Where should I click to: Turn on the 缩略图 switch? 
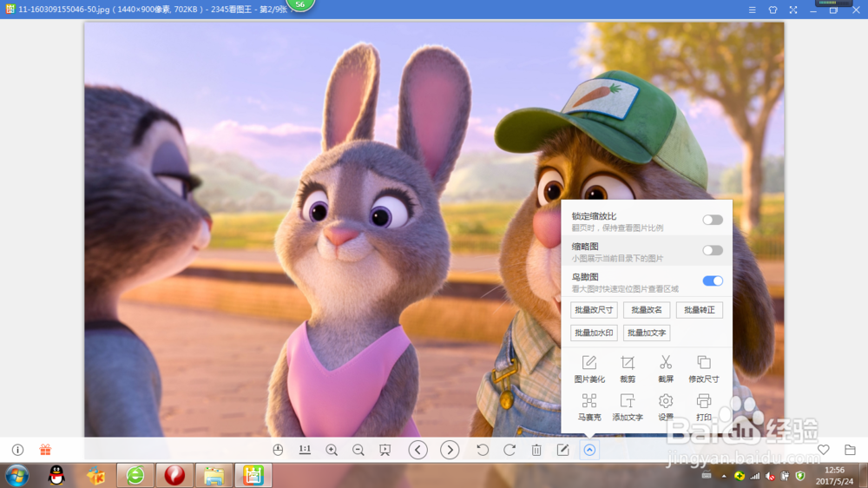point(713,250)
